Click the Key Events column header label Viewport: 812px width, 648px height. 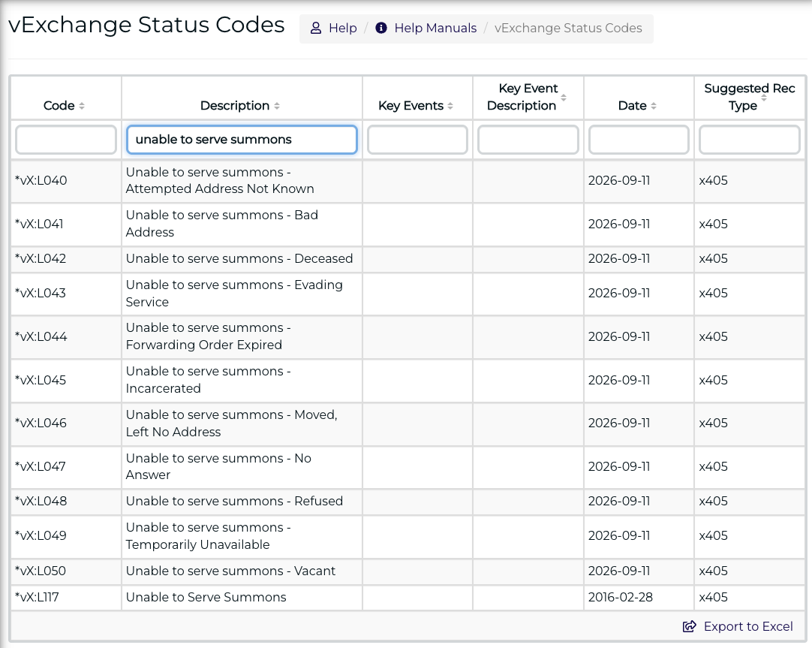click(411, 106)
